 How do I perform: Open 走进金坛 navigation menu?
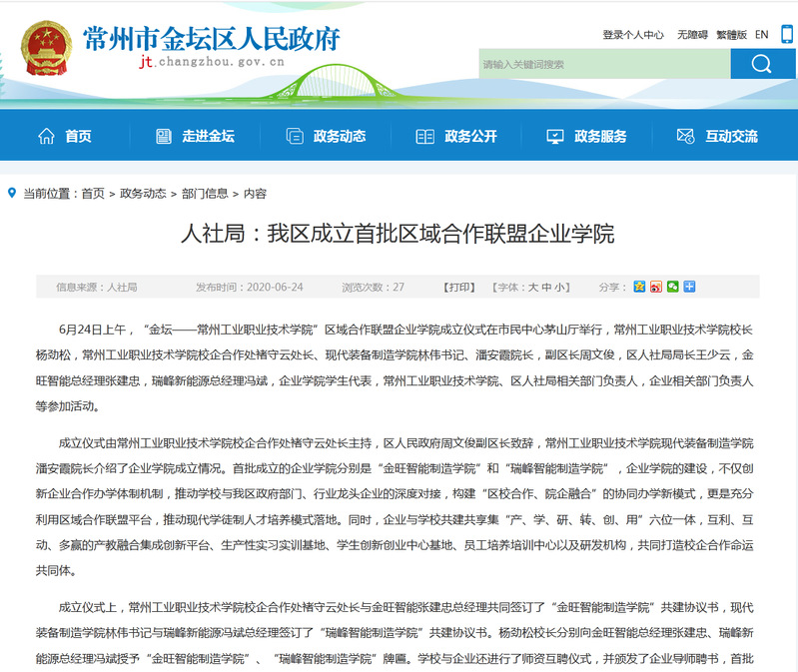pyautogui.click(x=208, y=136)
